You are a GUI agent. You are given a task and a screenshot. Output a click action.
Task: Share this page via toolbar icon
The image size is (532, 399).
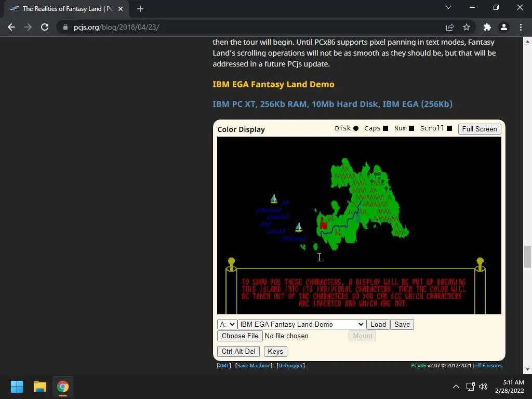point(450,27)
